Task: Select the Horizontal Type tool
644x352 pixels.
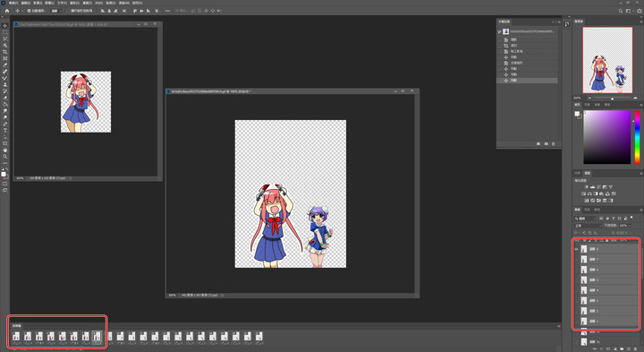Action: 5,131
